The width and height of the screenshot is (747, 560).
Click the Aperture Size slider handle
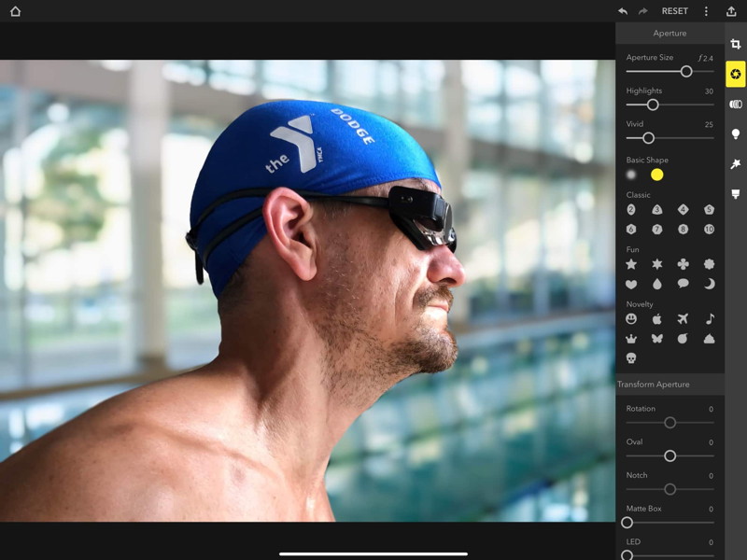(x=686, y=71)
